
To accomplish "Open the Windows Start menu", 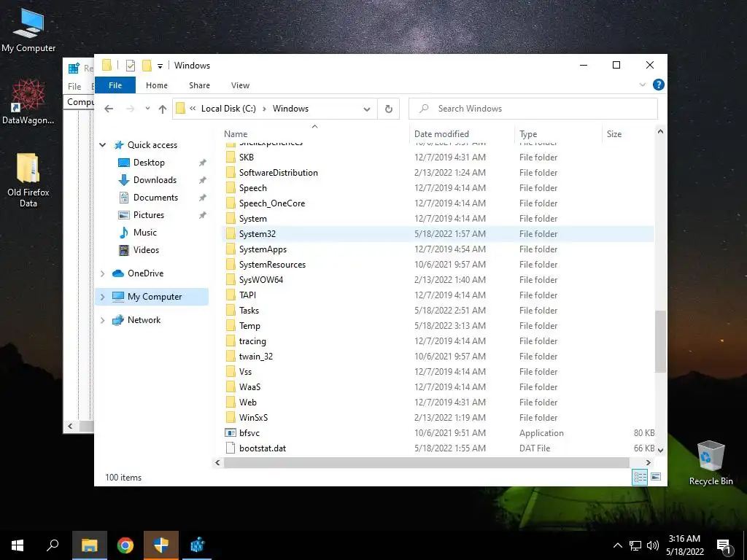I will (18, 545).
